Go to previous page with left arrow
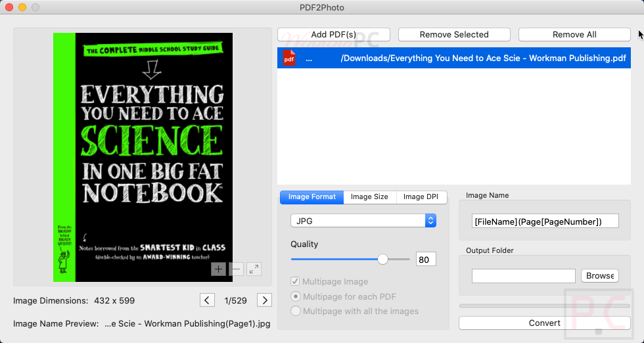This screenshot has height=343, width=644. (207, 300)
